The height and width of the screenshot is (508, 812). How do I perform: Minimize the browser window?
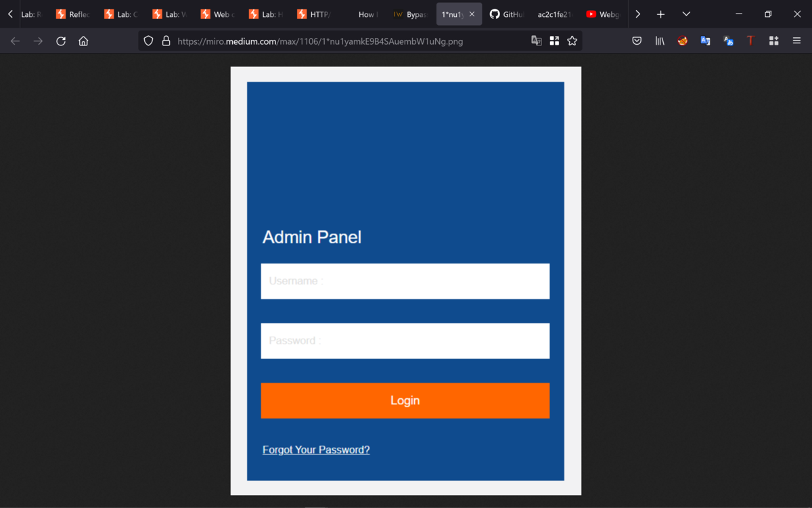tap(739, 14)
